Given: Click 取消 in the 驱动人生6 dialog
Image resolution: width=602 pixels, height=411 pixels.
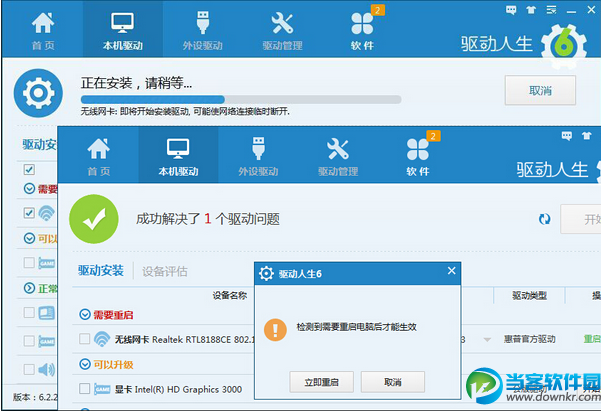Looking at the screenshot, I should (x=393, y=382).
